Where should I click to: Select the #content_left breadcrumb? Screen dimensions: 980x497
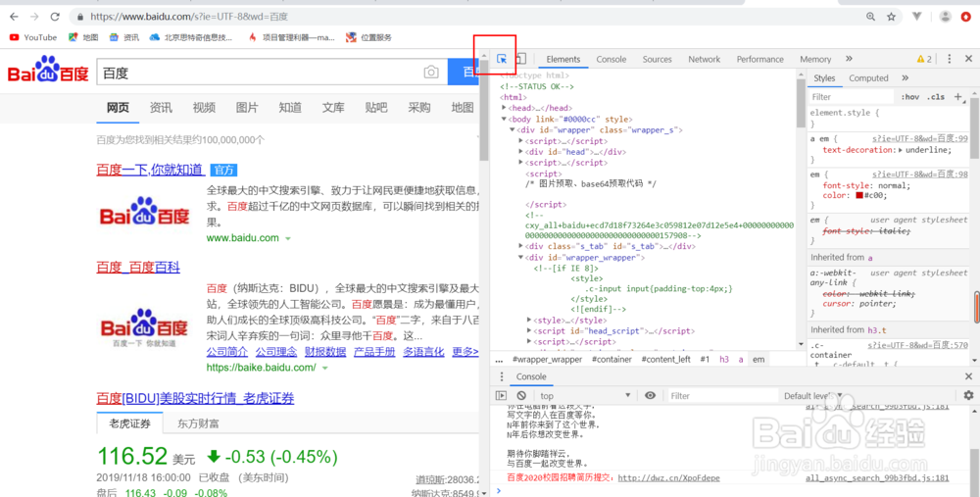pos(665,360)
